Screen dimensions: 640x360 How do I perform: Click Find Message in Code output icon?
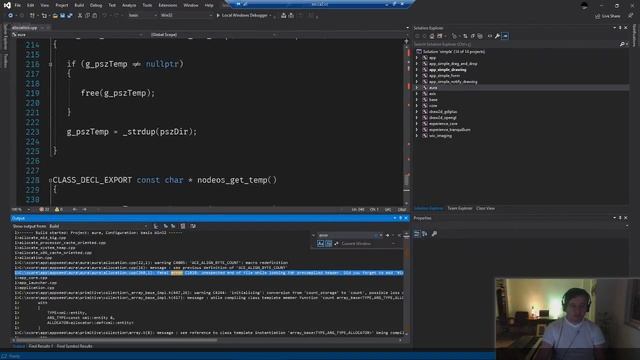tap(156, 226)
